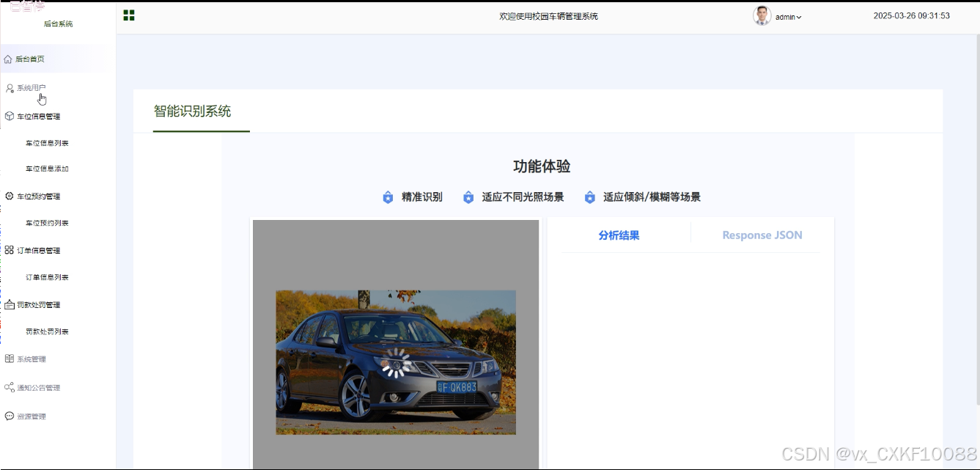
Task: Click the badge icon beside 适应不同光照场景
Action: tap(468, 197)
